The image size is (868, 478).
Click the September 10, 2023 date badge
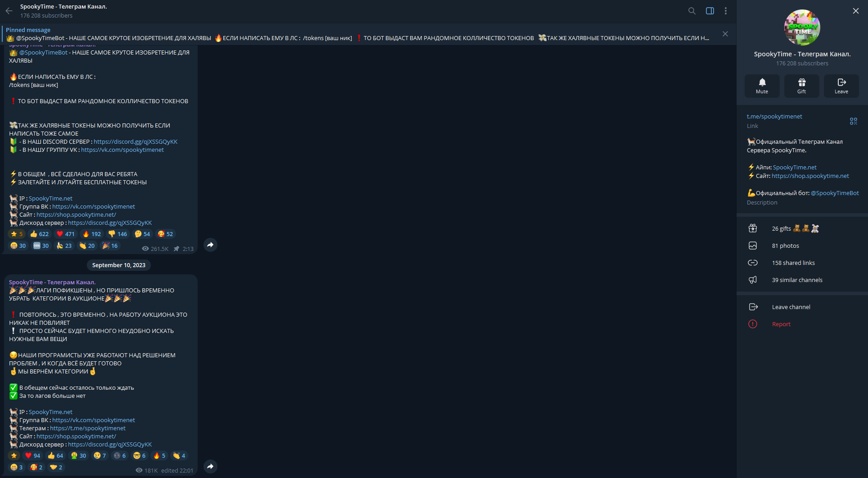(119, 265)
